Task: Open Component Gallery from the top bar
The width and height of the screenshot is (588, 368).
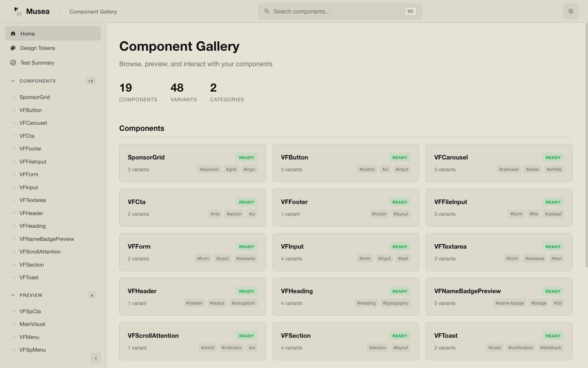Action: pos(93,11)
